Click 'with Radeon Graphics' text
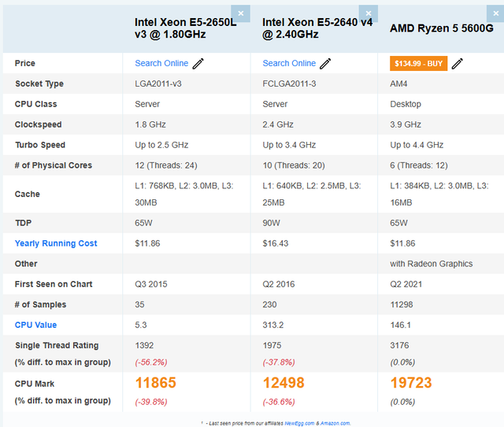The width and height of the screenshot is (504, 427). click(x=432, y=264)
